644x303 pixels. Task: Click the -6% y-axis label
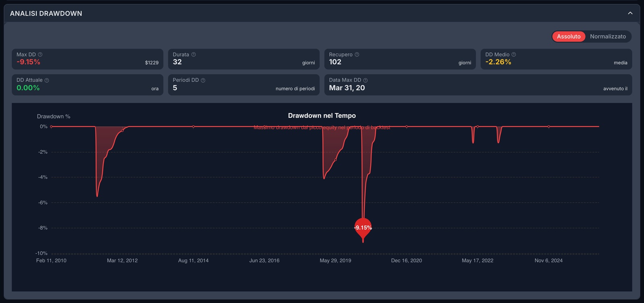[43, 203]
